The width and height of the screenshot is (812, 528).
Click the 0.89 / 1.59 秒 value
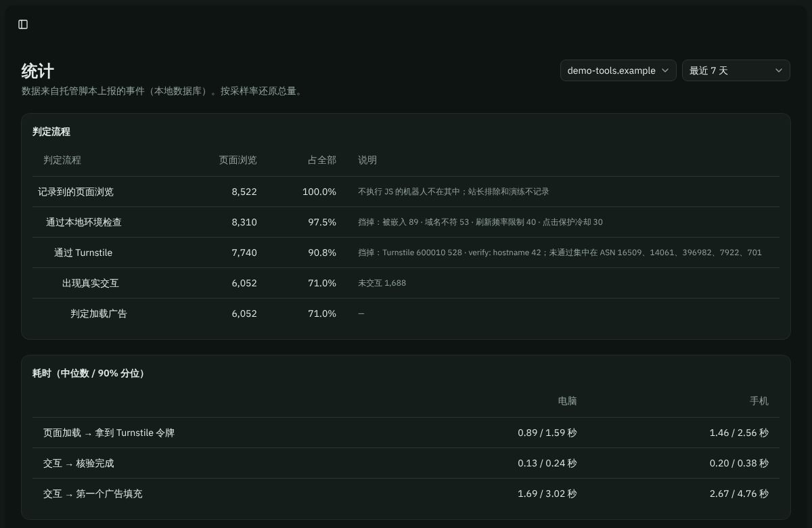547,433
